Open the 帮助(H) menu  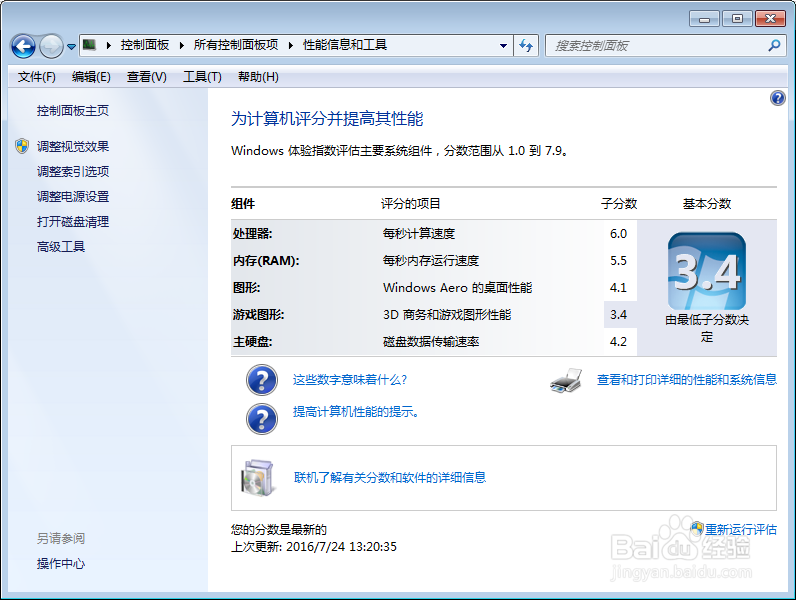point(258,77)
